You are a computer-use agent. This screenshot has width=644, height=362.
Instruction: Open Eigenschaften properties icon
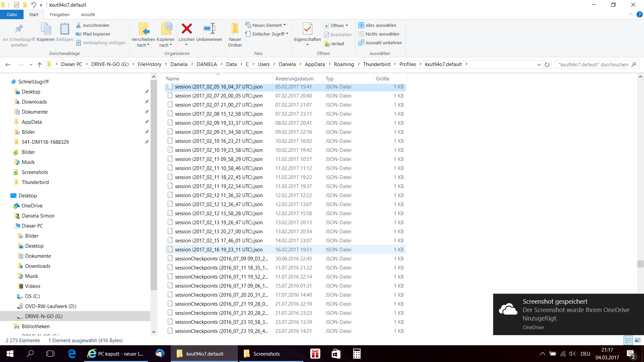tap(307, 29)
